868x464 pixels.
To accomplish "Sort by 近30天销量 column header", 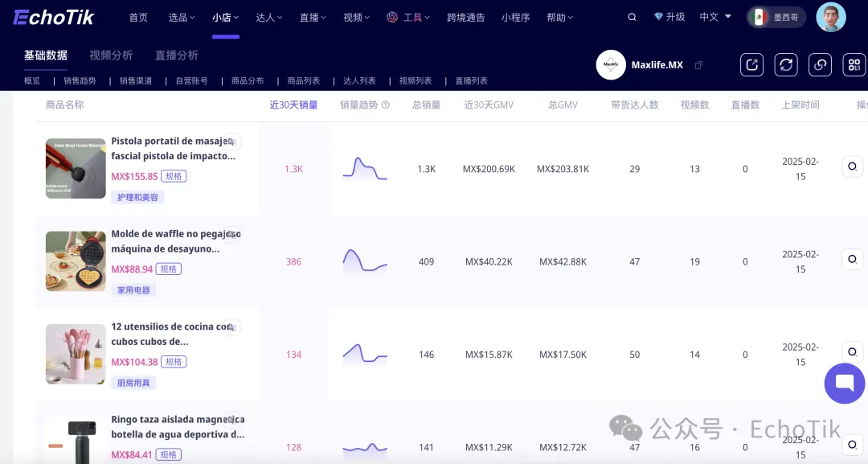I will coord(293,105).
